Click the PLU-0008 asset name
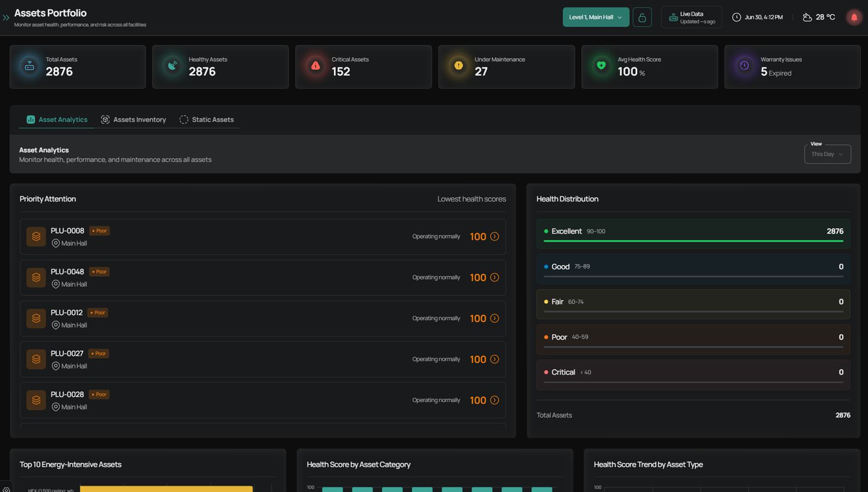868x492 pixels. tap(67, 231)
